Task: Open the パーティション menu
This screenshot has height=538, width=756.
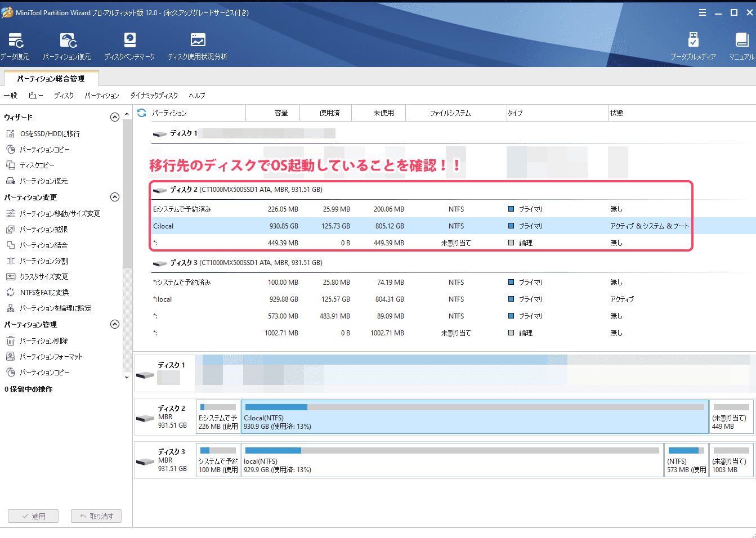Action: (x=102, y=96)
